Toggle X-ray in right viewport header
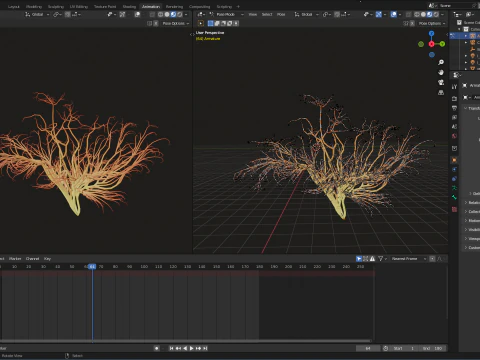This screenshot has width=480, height=360. click(x=408, y=14)
